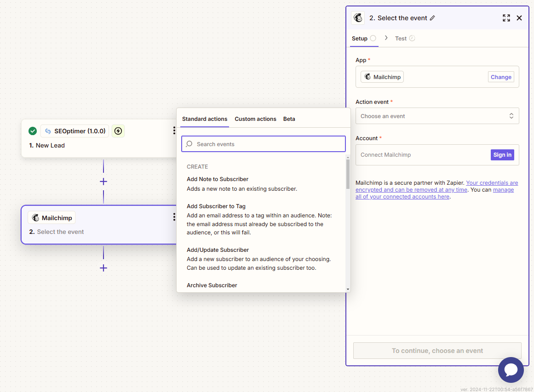
Task: Open the SEOptimer step three-dot menu
Action: [174, 131]
